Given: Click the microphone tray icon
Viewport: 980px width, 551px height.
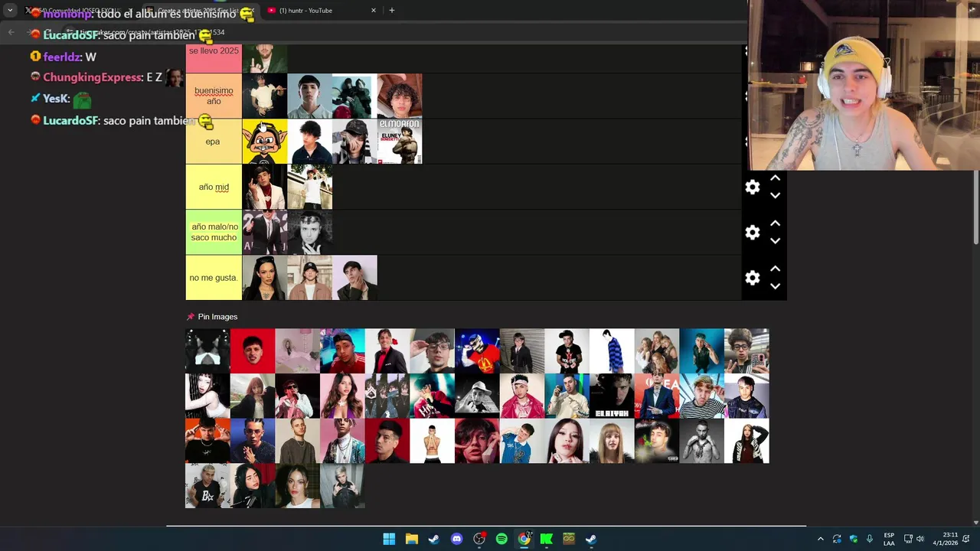Looking at the screenshot, I should pos(870,539).
